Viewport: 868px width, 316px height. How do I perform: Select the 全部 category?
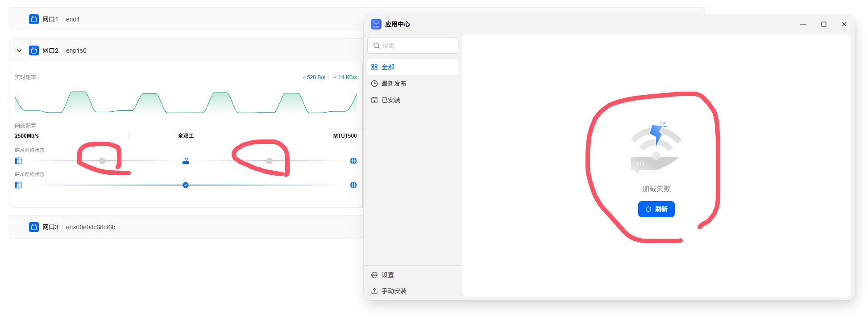(x=413, y=67)
